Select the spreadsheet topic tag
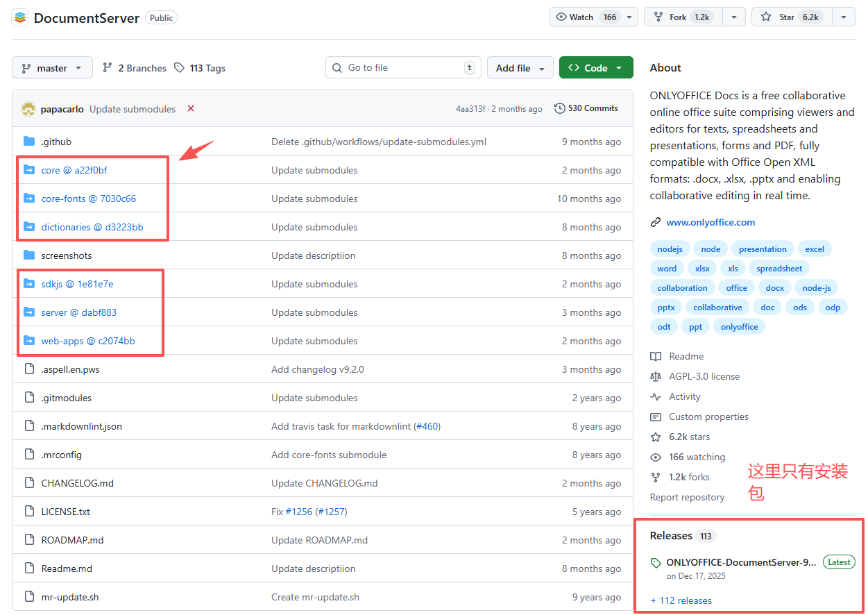868x615 pixels. pyautogui.click(x=778, y=269)
